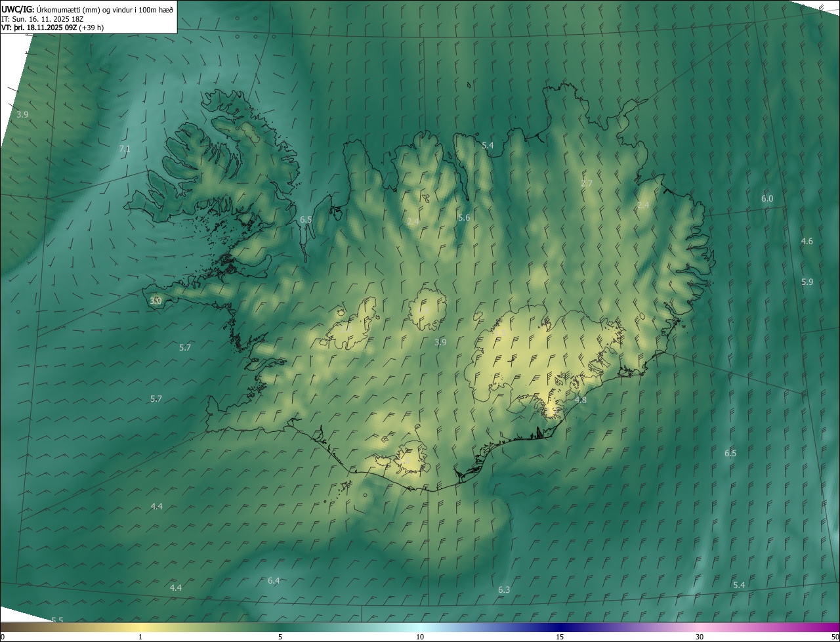Click the '6.3' value label south of Iceland

click(504, 589)
